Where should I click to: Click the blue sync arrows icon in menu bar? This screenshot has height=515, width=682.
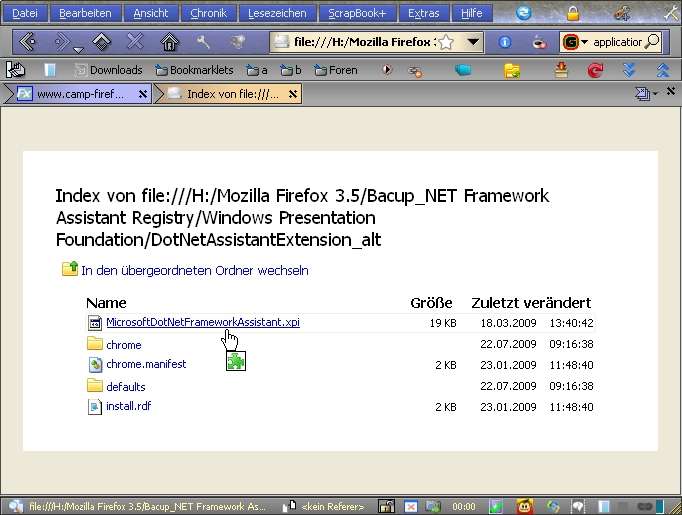click(524, 13)
